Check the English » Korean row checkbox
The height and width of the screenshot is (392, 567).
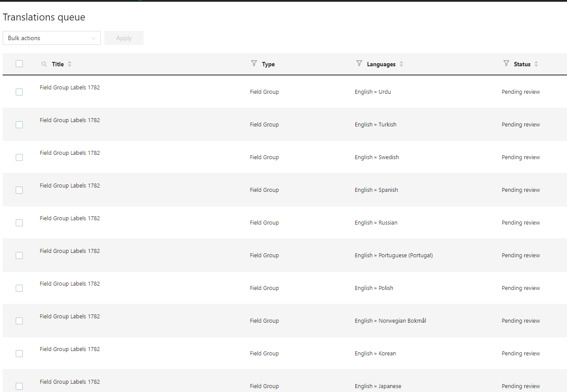pos(19,354)
